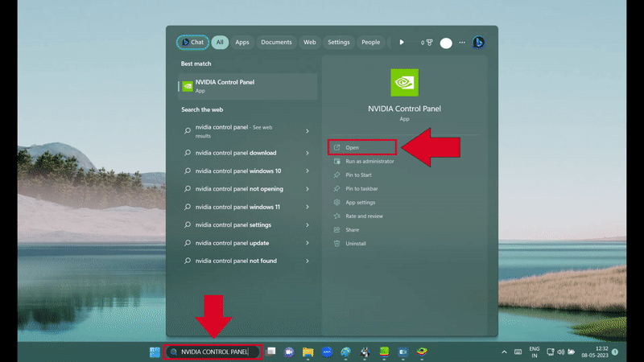Viewport: 644px width, 362px height.
Task: Click web suggestion 'nvidia control panel windows 10'
Action: click(x=238, y=171)
